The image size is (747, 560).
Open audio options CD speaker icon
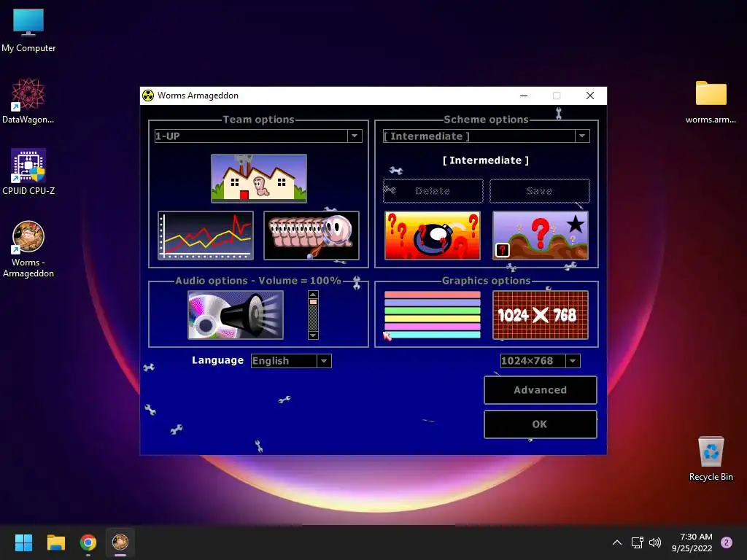(236, 315)
